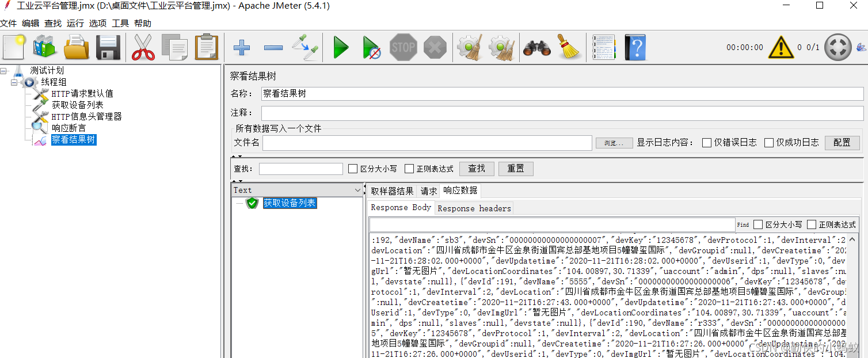The image size is (868, 358).
Task: Toggle 正则表达式 in the Response Body Find bar
Action: (x=812, y=224)
